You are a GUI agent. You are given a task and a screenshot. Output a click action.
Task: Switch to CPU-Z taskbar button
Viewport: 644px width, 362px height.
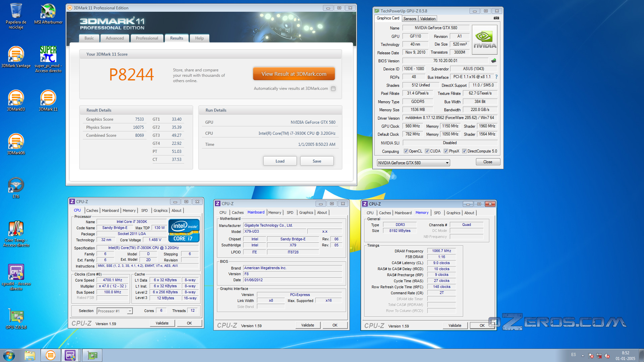click(x=70, y=355)
